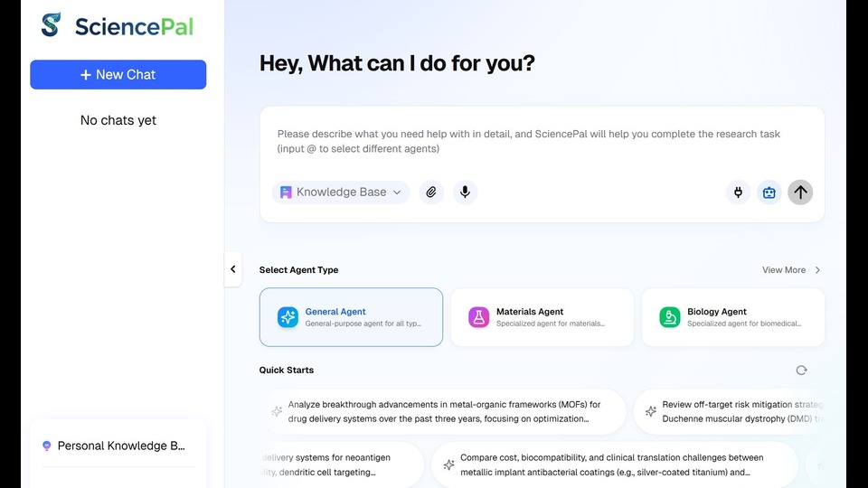
Task: Select the Materials Agent card
Action: pyautogui.click(x=542, y=317)
